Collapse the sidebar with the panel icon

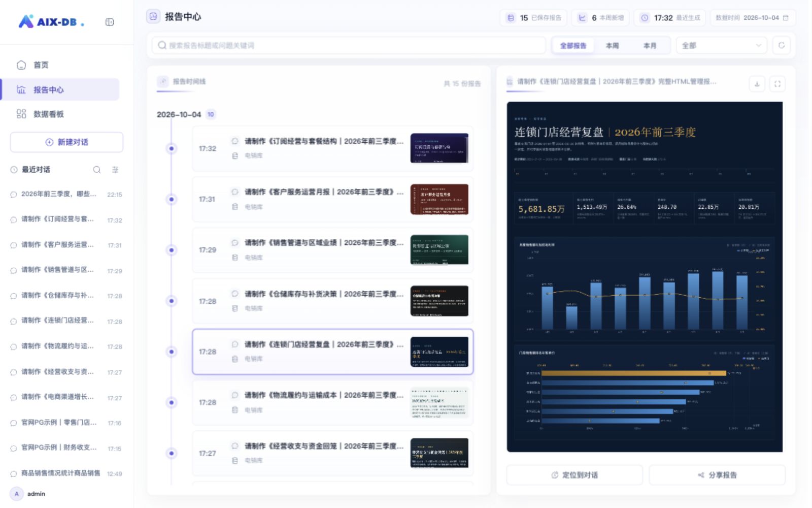109,22
